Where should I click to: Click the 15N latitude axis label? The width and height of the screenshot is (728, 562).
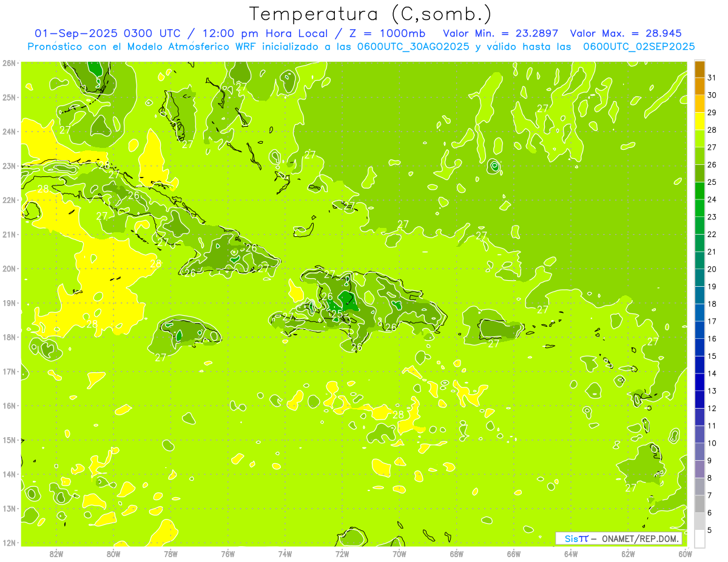tap(8, 440)
